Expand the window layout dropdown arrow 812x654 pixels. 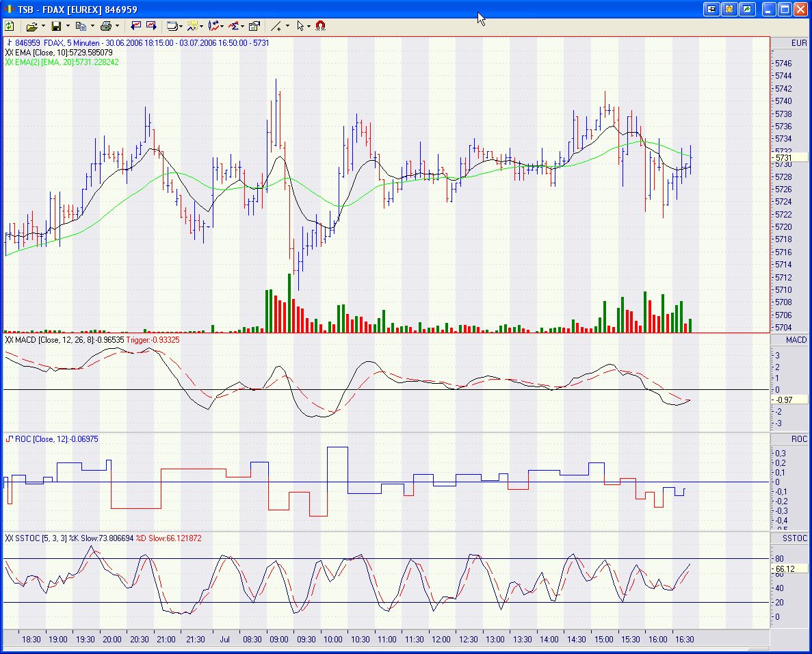[x=181, y=27]
